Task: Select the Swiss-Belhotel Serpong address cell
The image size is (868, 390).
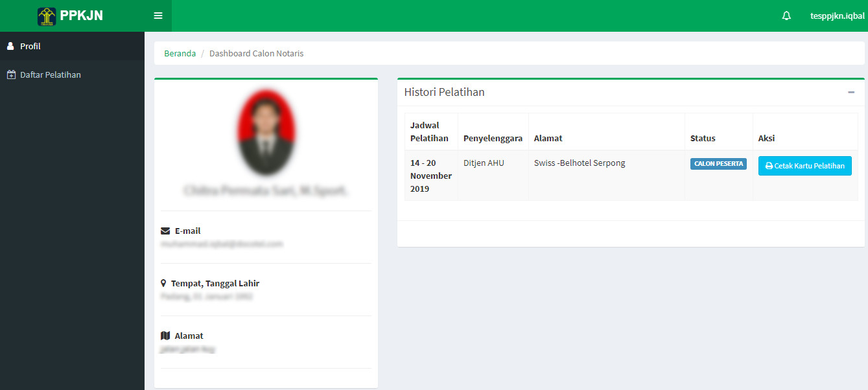Action: 579,163
